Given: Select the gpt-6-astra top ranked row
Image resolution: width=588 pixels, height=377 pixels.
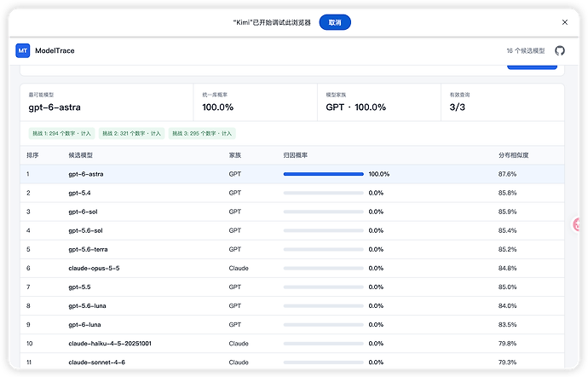Looking at the screenshot, I should pyautogui.click(x=292, y=174).
